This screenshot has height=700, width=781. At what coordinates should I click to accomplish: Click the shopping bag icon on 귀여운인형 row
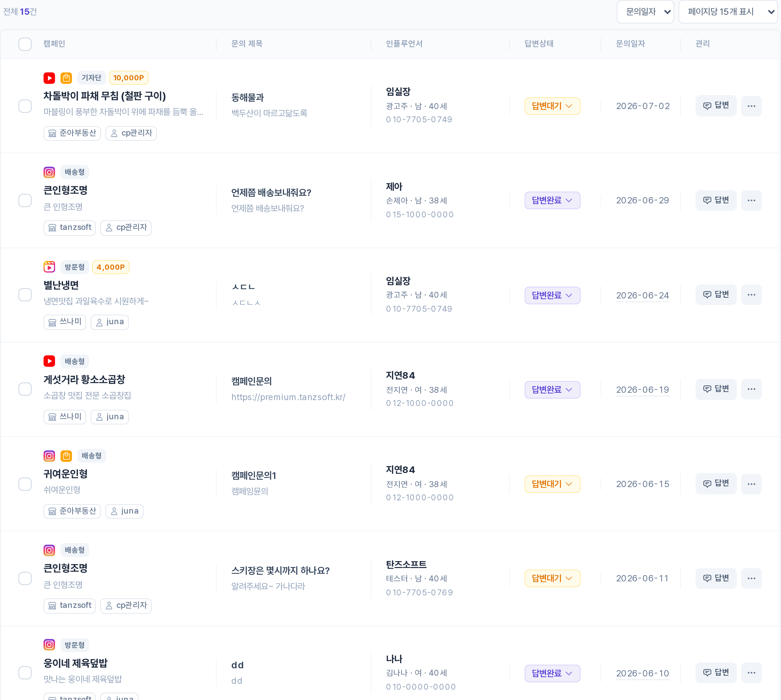tap(66, 456)
